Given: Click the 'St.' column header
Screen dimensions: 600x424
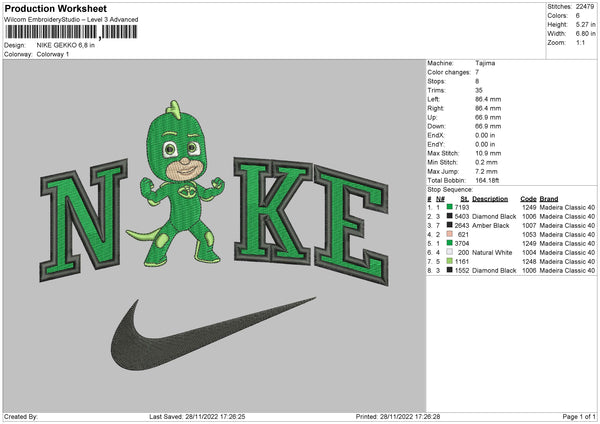Looking at the screenshot, I should 465,199.
